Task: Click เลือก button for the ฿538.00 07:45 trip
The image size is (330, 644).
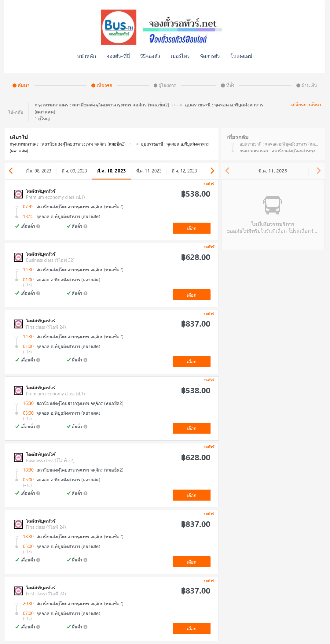Action: [192, 228]
